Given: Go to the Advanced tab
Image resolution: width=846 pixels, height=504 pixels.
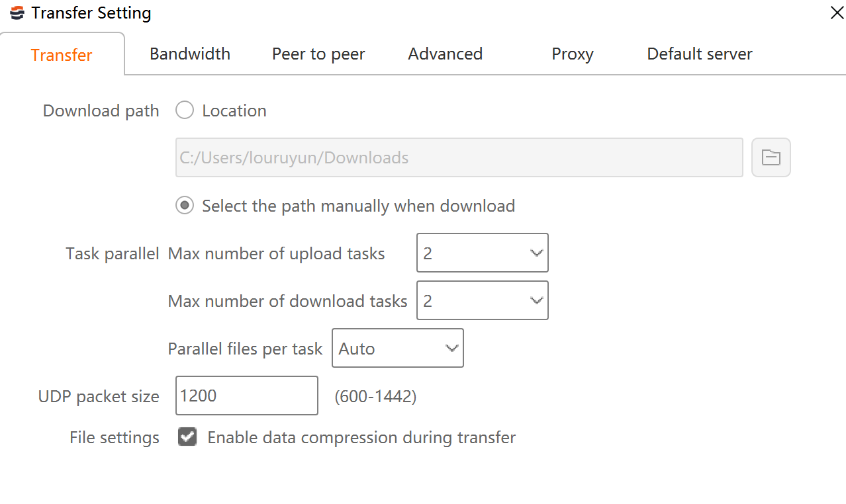Looking at the screenshot, I should 445,54.
